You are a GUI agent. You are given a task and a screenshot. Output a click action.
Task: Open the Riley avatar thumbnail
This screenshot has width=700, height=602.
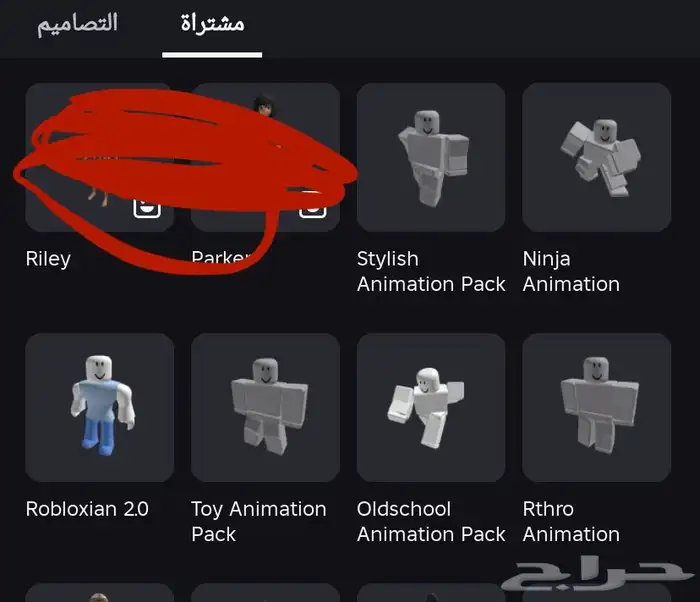point(100,157)
